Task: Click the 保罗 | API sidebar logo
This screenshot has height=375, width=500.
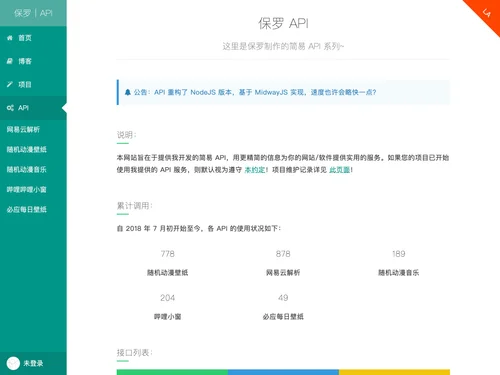Action: coord(33,13)
